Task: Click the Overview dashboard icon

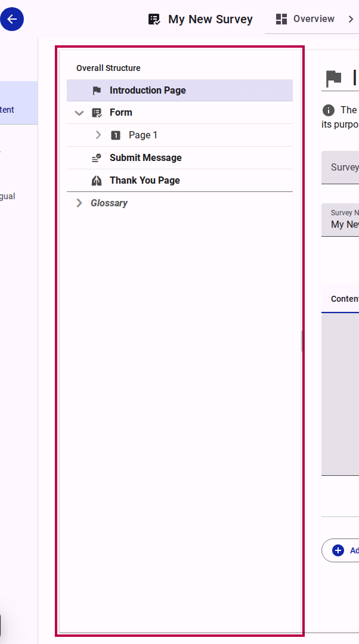Action: pos(281,19)
